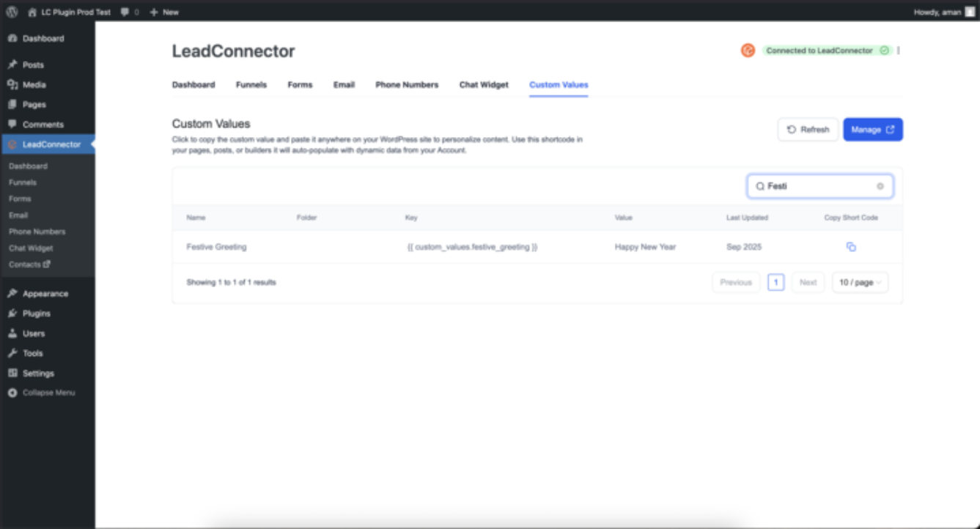Viewport: 980px width, 529px height.
Task: Click the Happy New Year value
Action: point(645,247)
